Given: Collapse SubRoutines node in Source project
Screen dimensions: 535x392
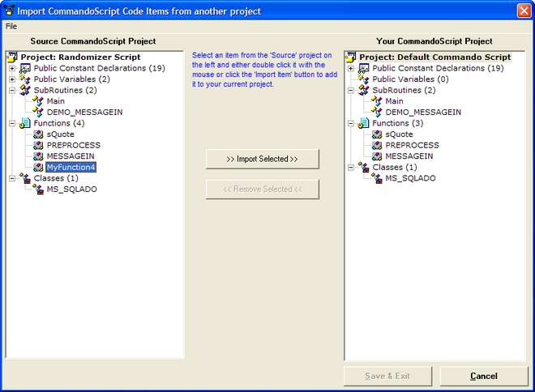Looking at the screenshot, I should [12, 91].
